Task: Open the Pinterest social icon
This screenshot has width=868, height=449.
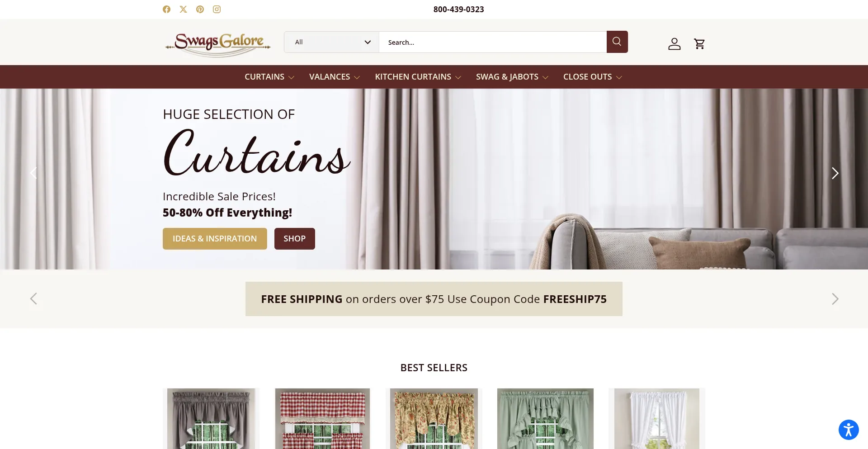Action: [x=200, y=9]
